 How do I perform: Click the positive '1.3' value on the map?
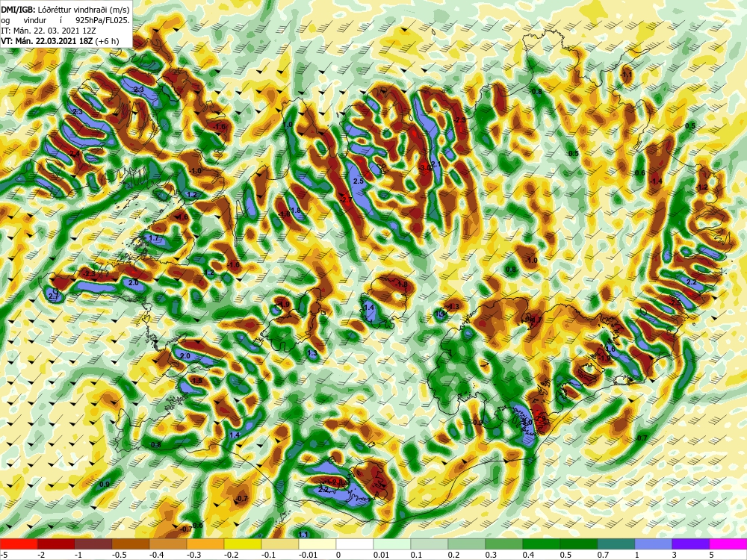[x=312, y=353]
